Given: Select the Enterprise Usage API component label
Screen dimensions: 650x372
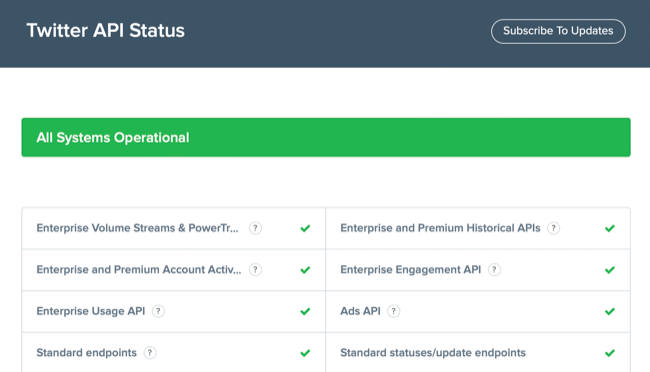Looking at the screenshot, I should [91, 311].
